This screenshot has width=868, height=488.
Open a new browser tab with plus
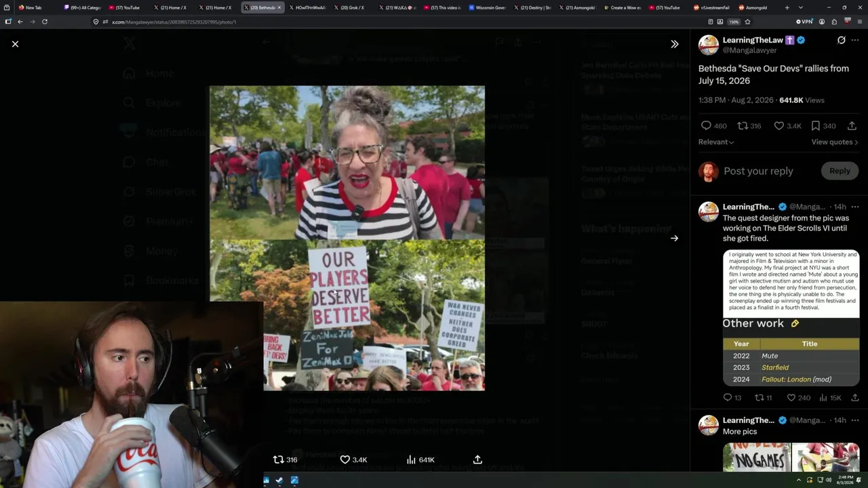(x=787, y=7)
